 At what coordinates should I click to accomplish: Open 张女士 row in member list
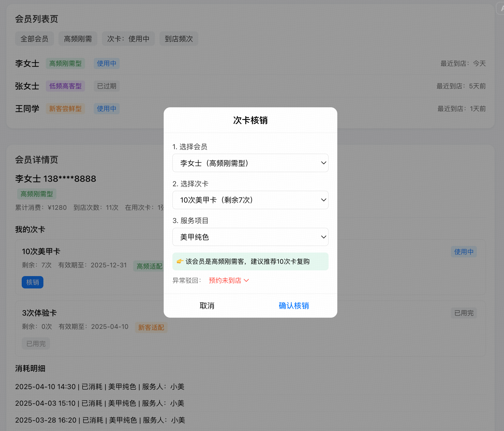pyautogui.click(x=27, y=86)
